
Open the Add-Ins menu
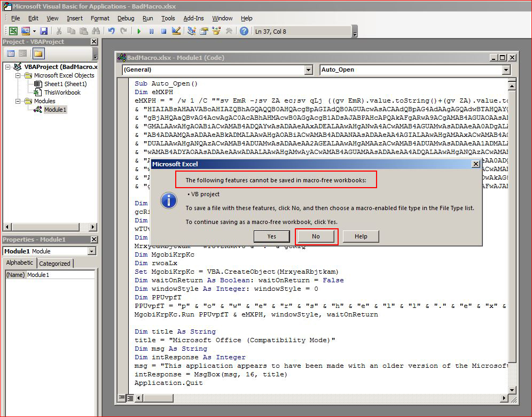click(x=194, y=18)
